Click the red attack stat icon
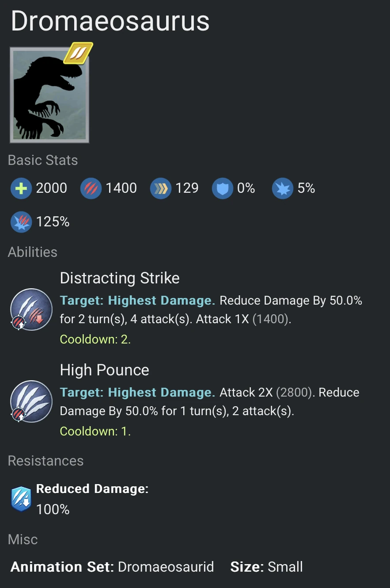This screenshot has width=390, height=588. click(x=91, y=188)
